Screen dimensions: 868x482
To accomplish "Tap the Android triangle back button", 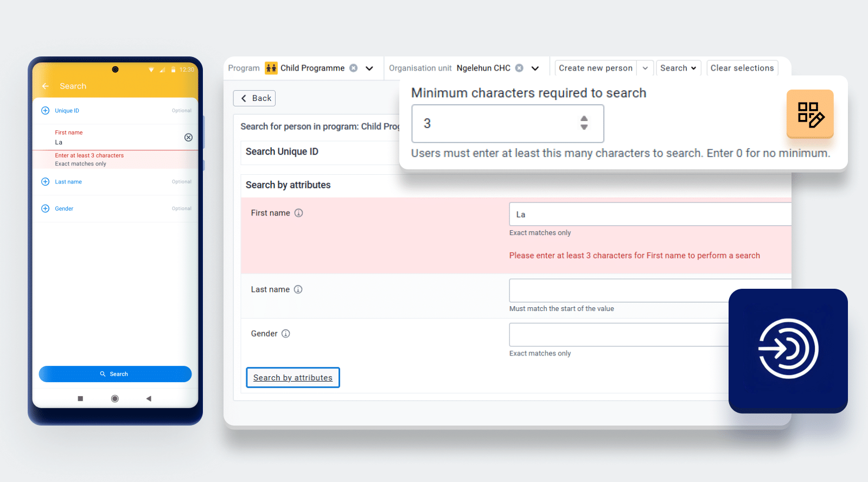I will pyautogui.click(x=149, y=398).
